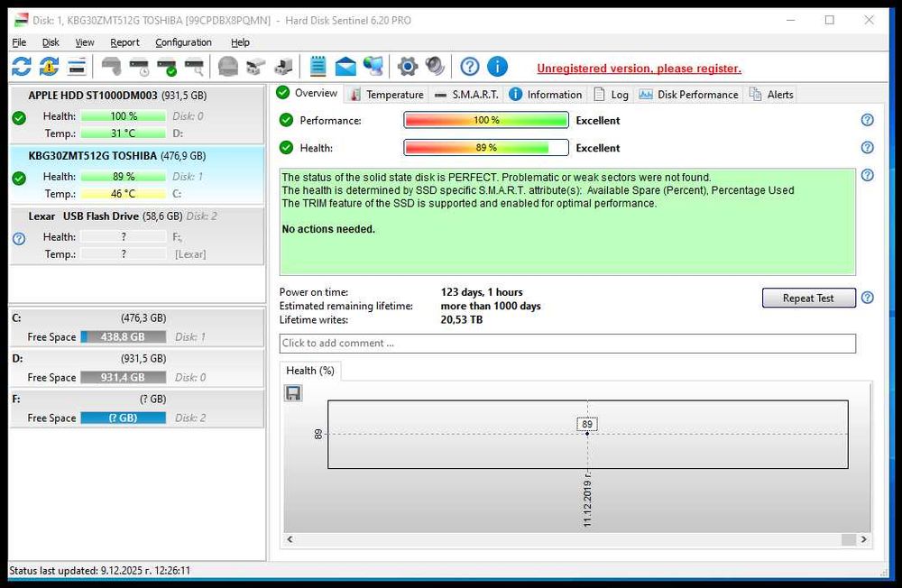Click the 'No actions needed.' text
This screenshot has width=902, height=588.
(x=328, y=229)
